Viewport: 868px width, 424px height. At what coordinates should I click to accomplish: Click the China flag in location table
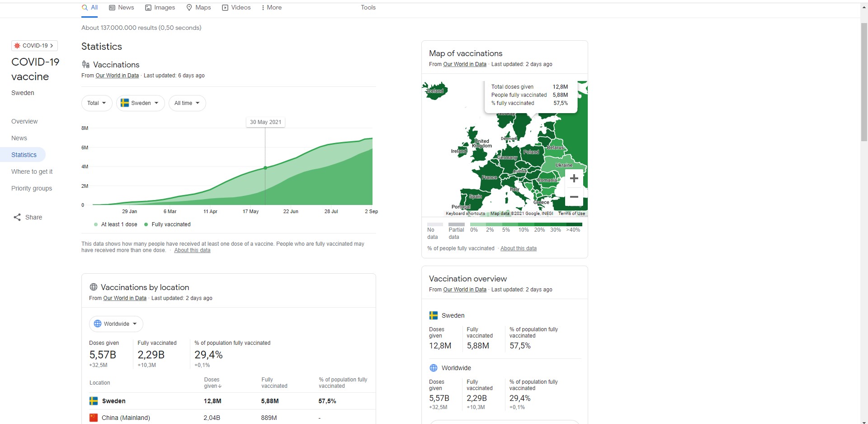[94, 418]
